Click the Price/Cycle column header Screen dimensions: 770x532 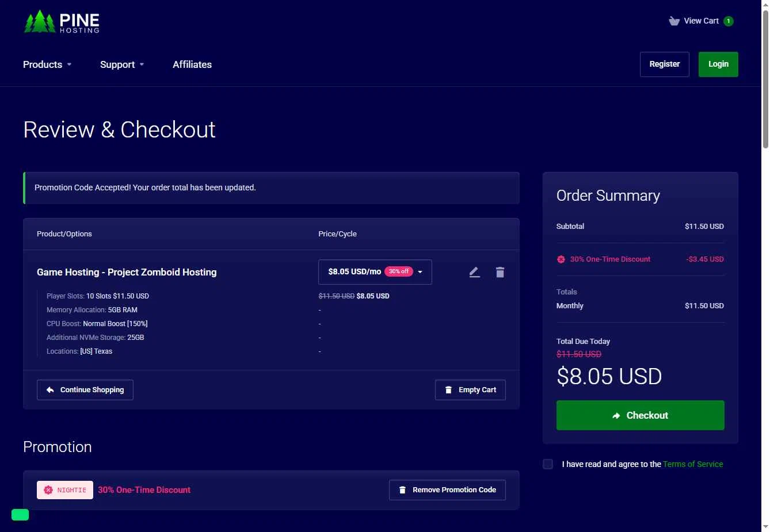(338, 234)
